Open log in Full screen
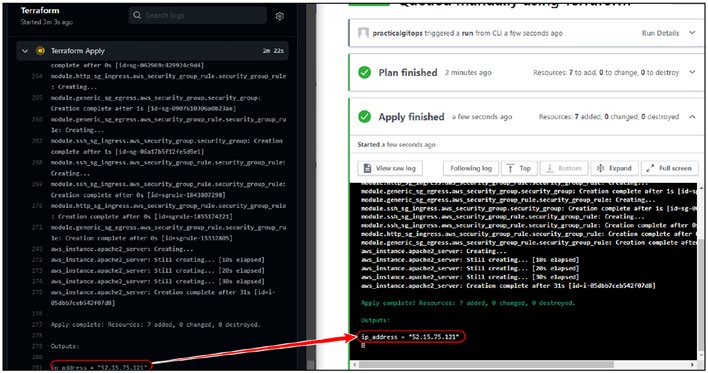Viewport: 708px width, 373px height. click(669, 168)
